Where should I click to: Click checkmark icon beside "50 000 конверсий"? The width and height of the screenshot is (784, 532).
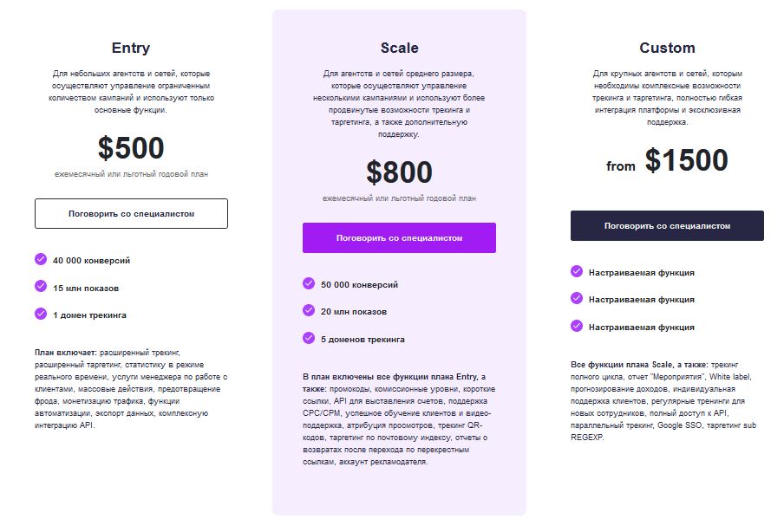tap(309, 283)
